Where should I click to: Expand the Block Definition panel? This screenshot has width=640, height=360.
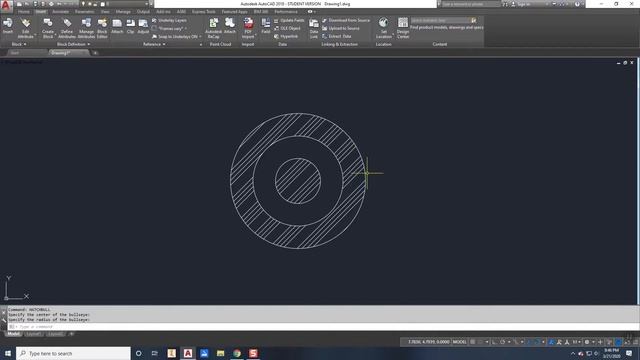(x=73, y=44)
